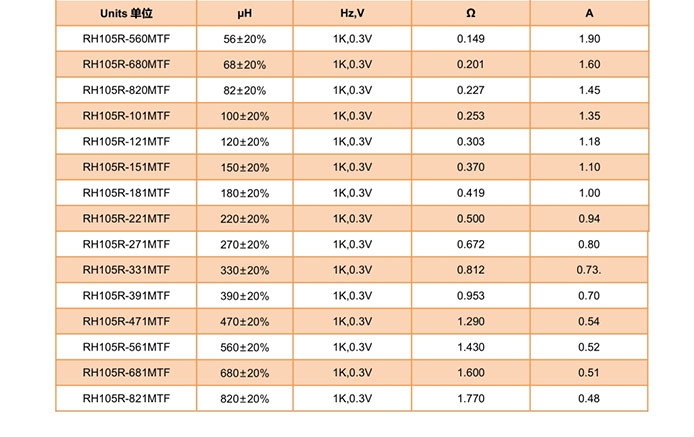Click resistance value 1.290
This screenshot has height=437, width=694.
470,321
